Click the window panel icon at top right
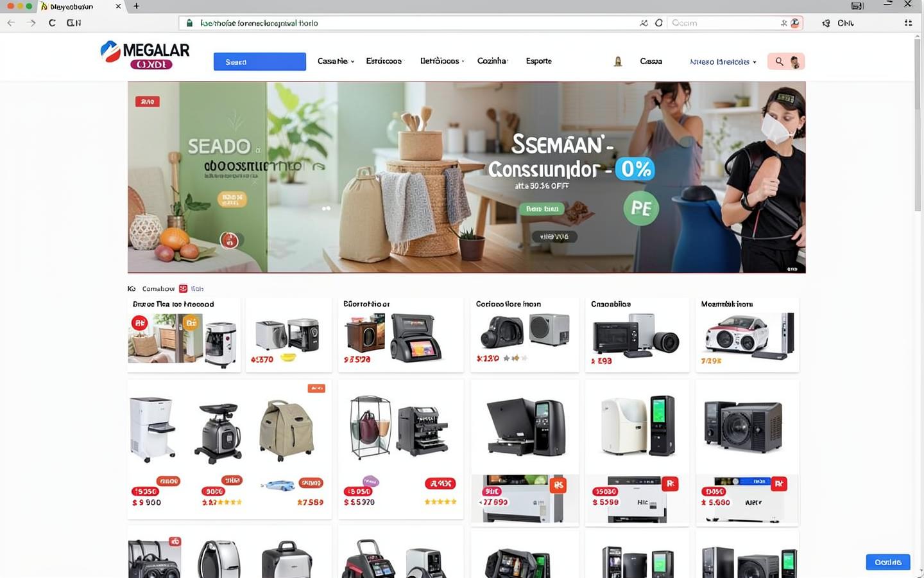The height and width of the screenshot is (578, 924). [x=857, y=6]
